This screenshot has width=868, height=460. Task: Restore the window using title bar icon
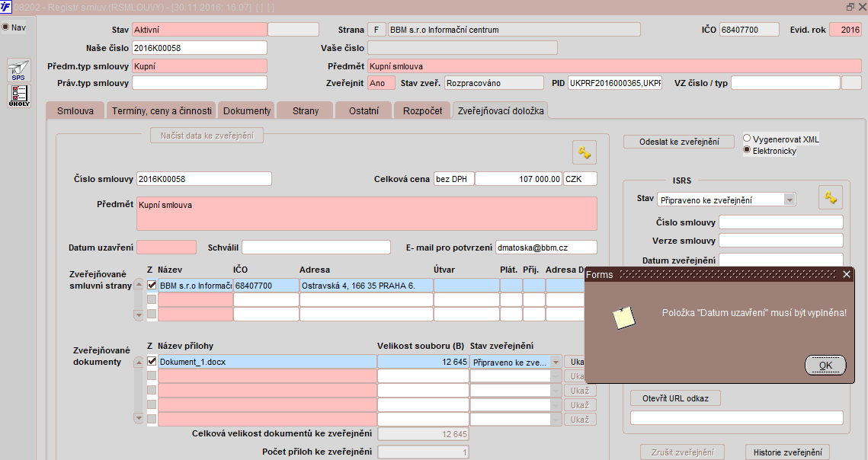850,7
